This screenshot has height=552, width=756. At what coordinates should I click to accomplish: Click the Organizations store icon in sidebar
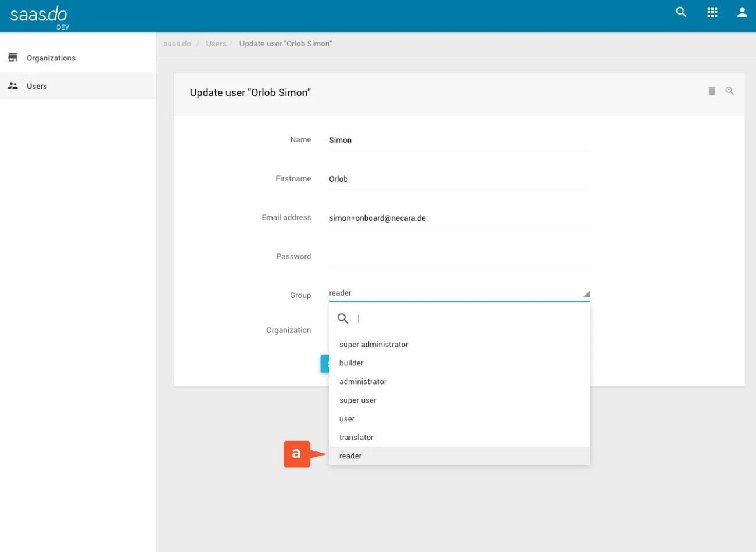click(x=13, y=58)
